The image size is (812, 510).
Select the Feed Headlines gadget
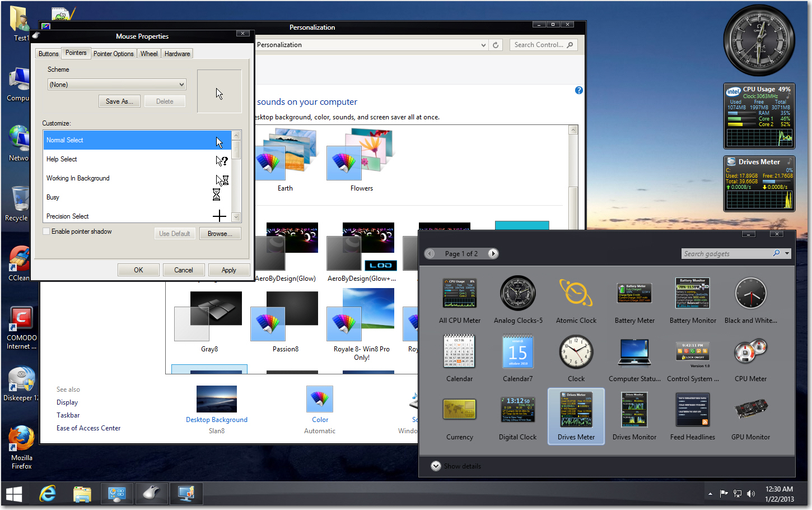point(692,410)
